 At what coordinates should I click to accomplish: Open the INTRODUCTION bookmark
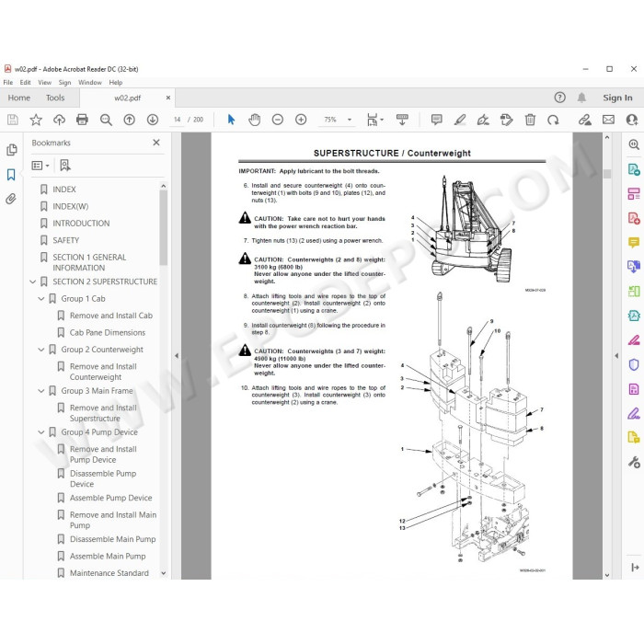(81, 224)
